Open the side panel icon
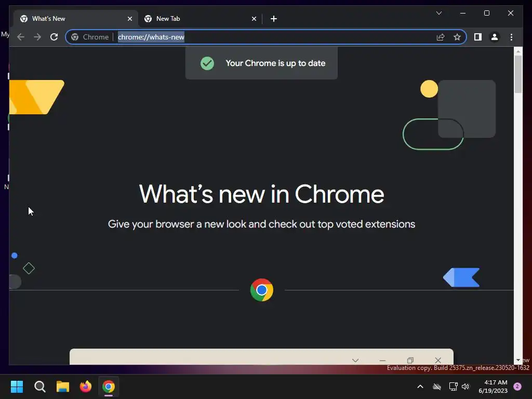Viewport: 532px width, 399px height. (478, 37)
